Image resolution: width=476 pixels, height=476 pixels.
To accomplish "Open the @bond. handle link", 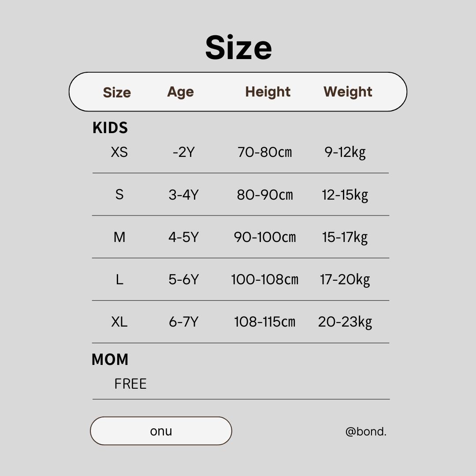I will 366,431.
